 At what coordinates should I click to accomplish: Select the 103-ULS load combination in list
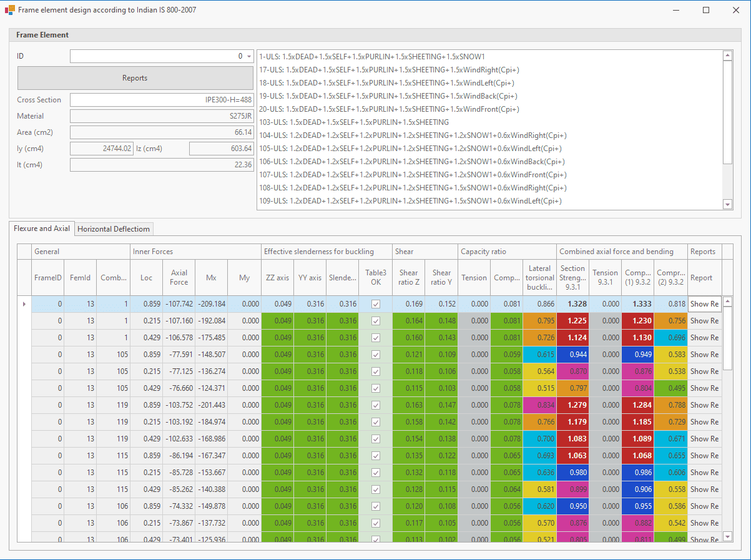pos(353,122)
